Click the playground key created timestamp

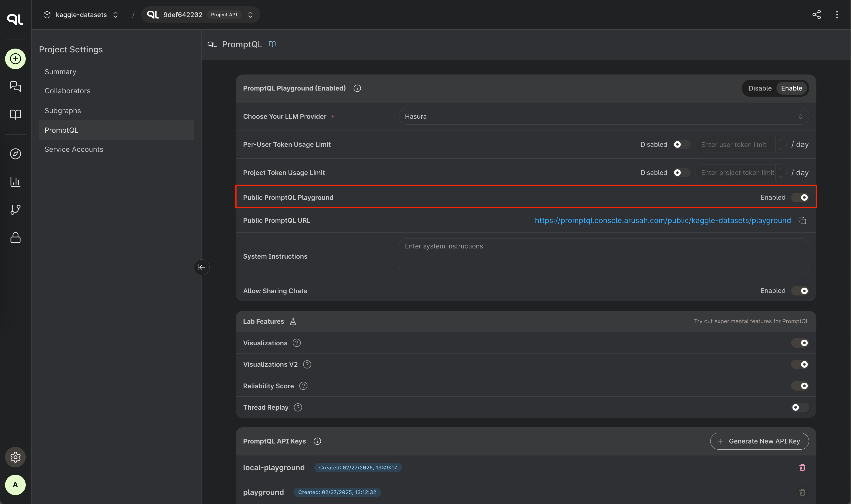[x=337, y=492]
